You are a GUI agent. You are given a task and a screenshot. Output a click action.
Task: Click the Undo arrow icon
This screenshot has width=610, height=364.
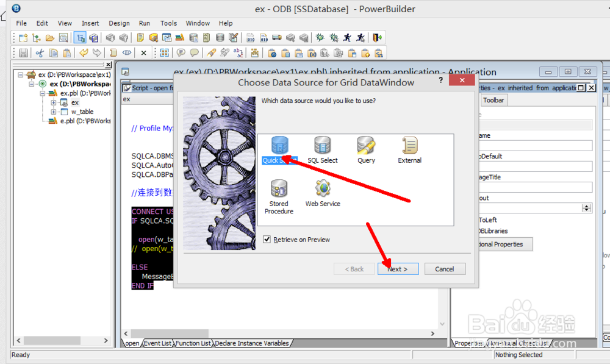click(83, 53)
